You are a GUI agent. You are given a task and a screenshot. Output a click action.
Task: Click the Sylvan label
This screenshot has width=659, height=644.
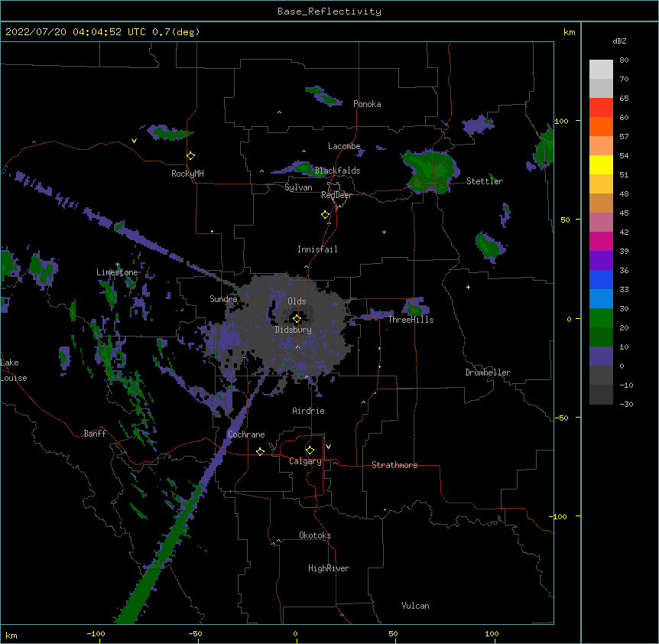click(x=298, y=187)
